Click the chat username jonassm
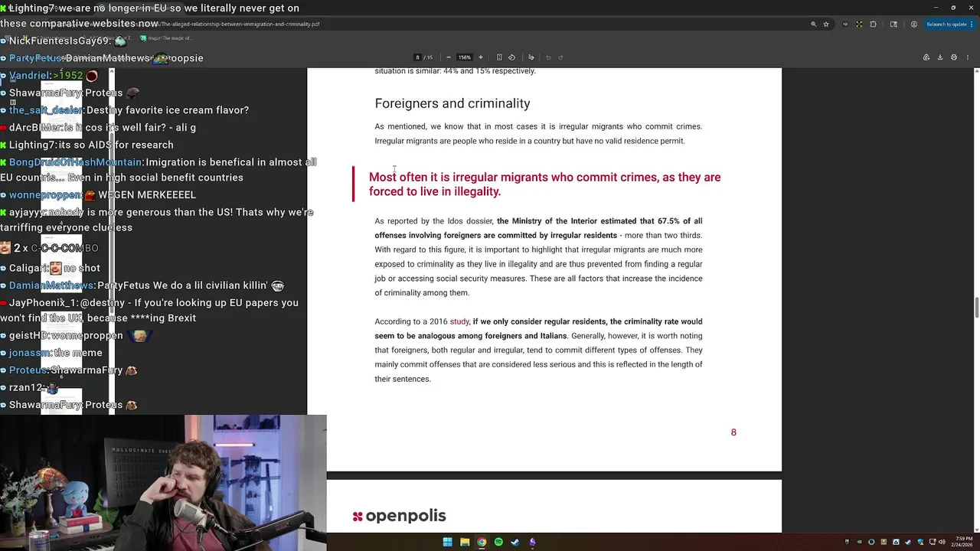980x551 pixels. pos(30,353)
